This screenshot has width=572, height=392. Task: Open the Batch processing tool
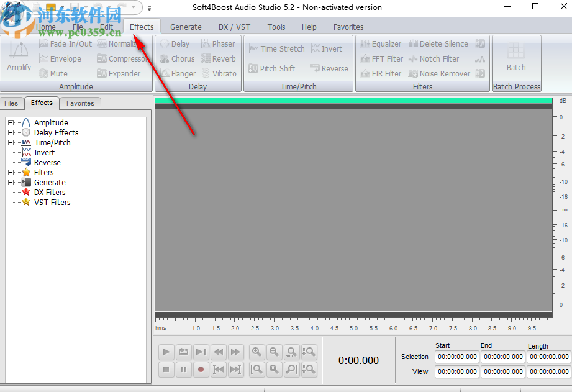pyautogui.click(x=516, y=57)
